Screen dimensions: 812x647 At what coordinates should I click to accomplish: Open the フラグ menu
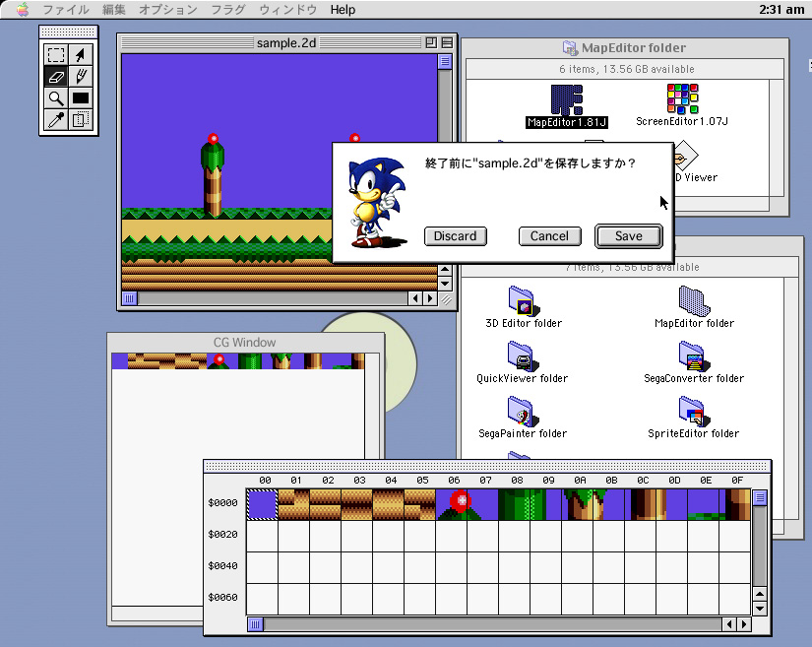[x=228, y=10]
